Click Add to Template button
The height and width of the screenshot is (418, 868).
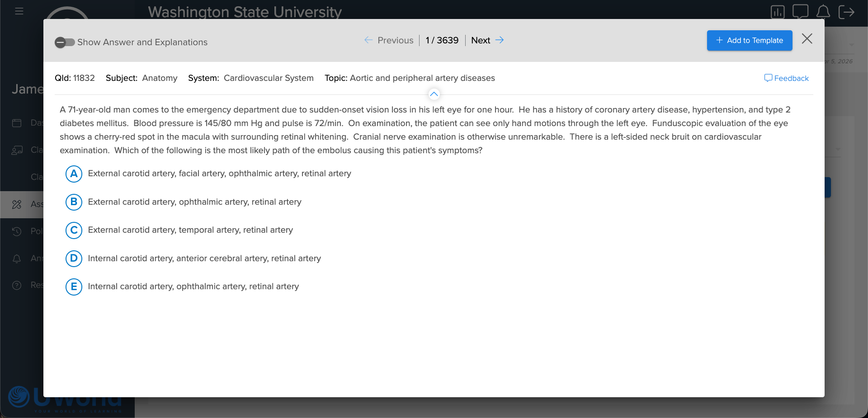coord(749,41)
